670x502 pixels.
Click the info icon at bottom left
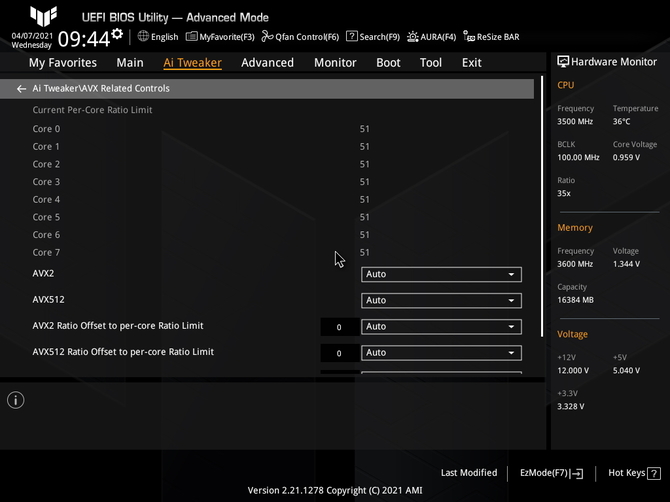(15, 400)
